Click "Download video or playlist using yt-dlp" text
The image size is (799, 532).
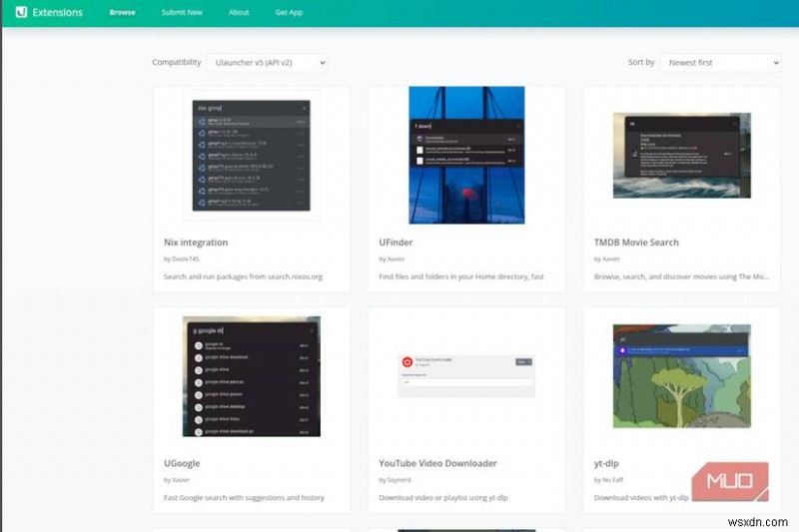pyautogui.click(x=443, y=497)
